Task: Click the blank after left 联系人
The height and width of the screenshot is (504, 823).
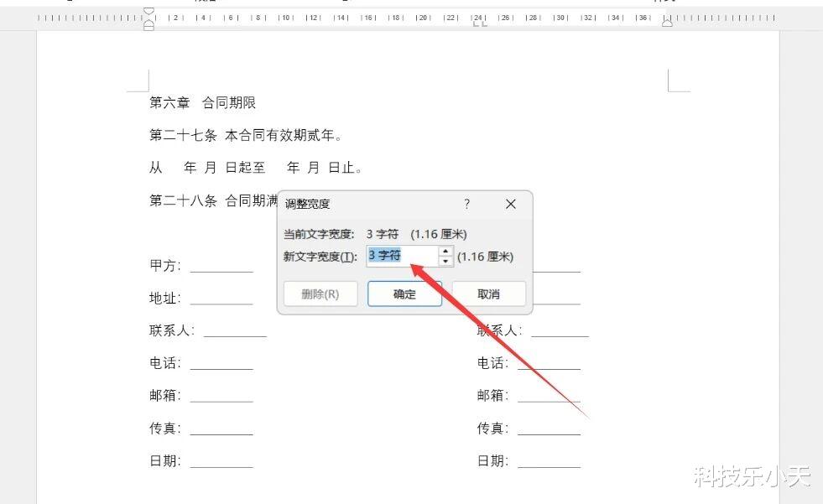Action: click(235, 331)
